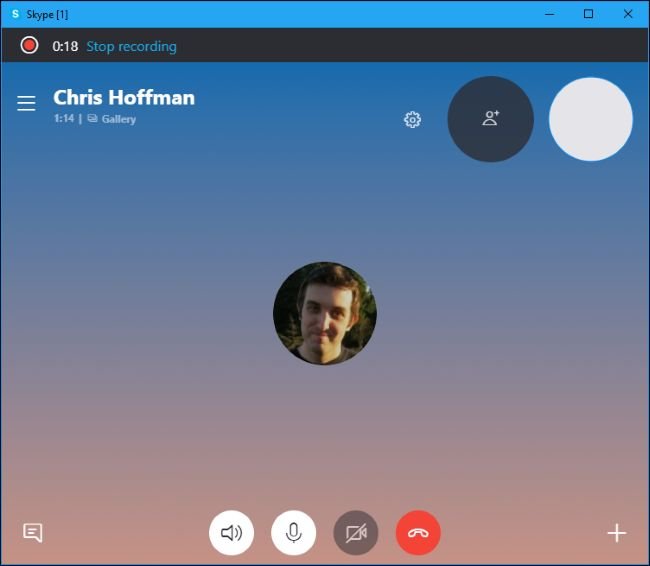Viewport: 650px width, 566px height.
Task: Open more options with the plus button
Action: point(617,533)
